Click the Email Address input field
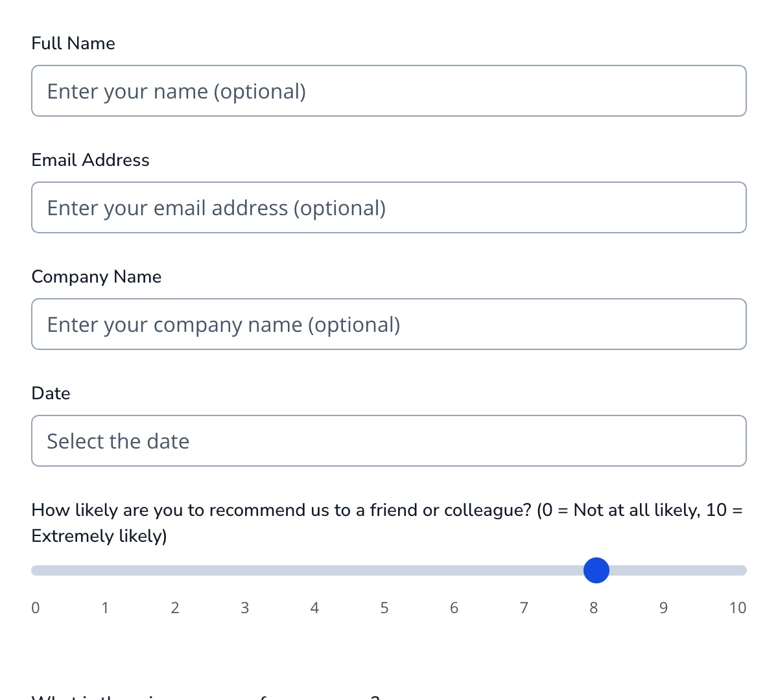 (389, 207)
